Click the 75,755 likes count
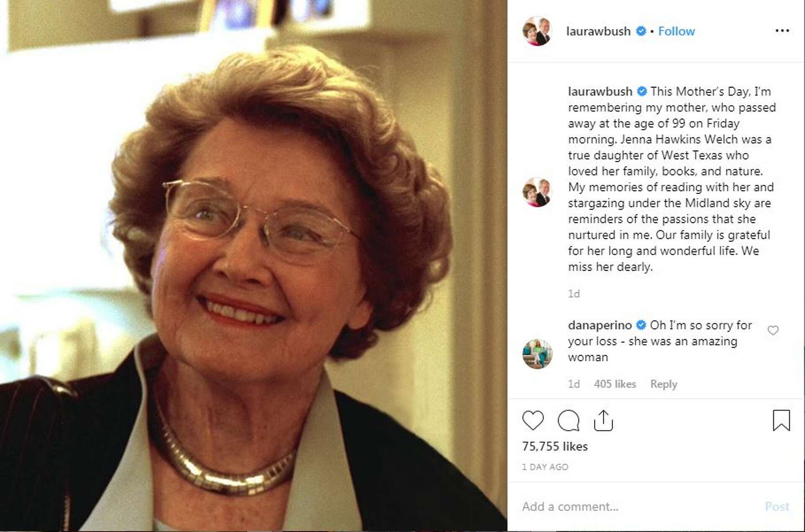Screen dimensions: 805x532 coord(555,446)
